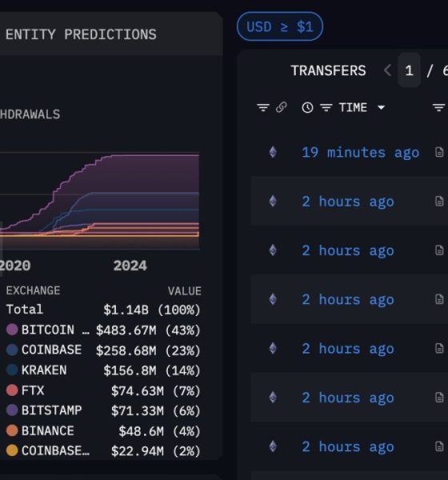This screenshot has height=480, width=448.
Task: Click Ethereum icon in 19 minutes ago row
Action: pyautogui.click(x=273, y=152)
